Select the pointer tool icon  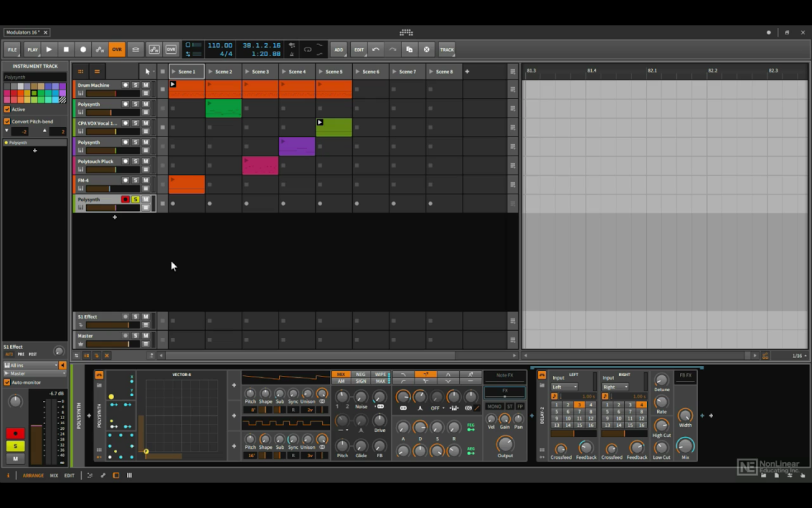click(147, 72)
